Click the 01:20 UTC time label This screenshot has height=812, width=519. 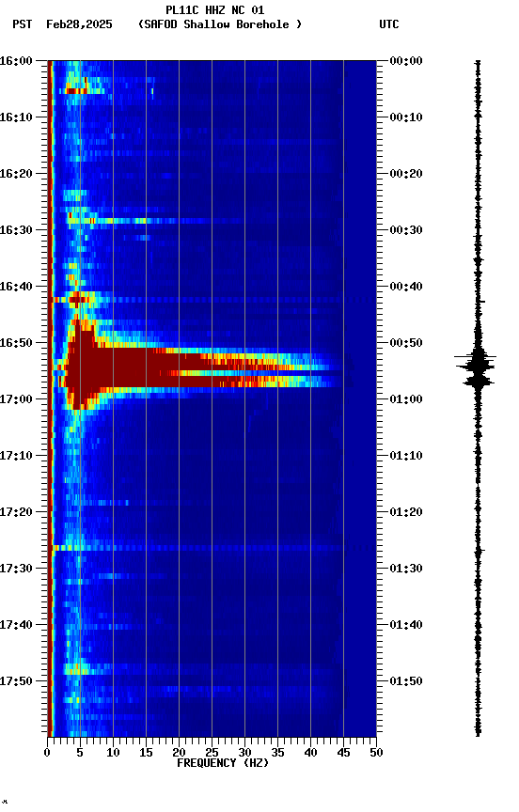[x=406, y=512]
